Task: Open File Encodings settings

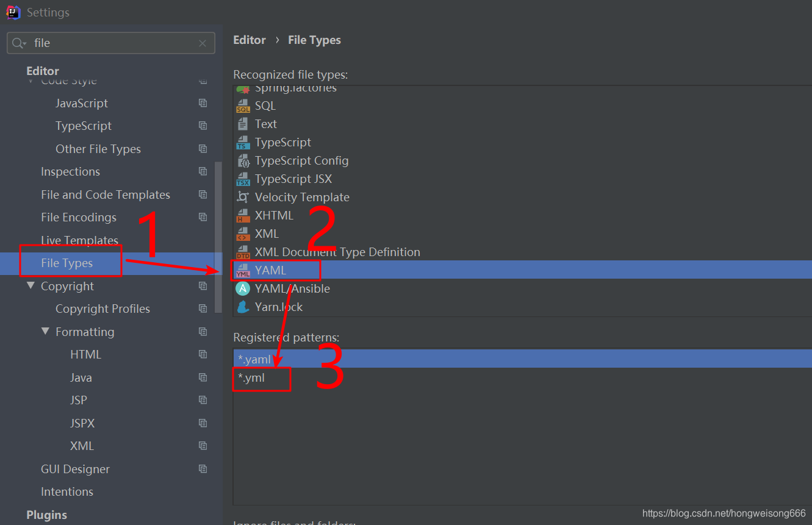Action: coord(79,218)
